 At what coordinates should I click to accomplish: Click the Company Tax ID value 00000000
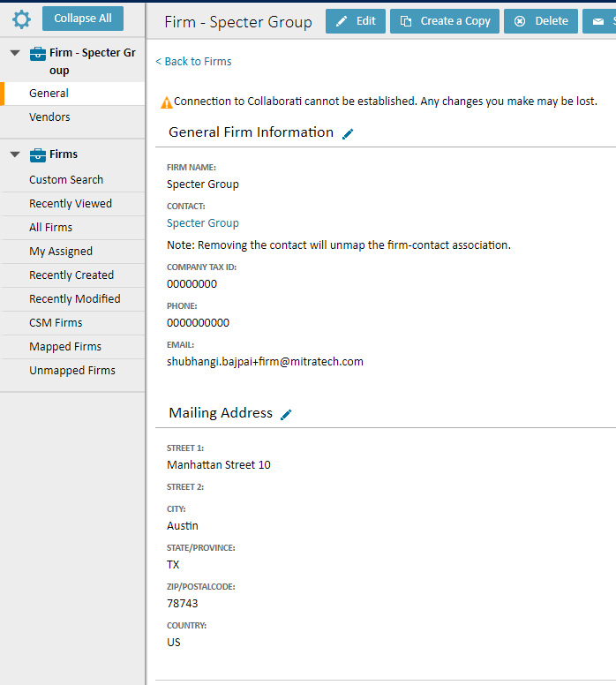coord(192,284)
